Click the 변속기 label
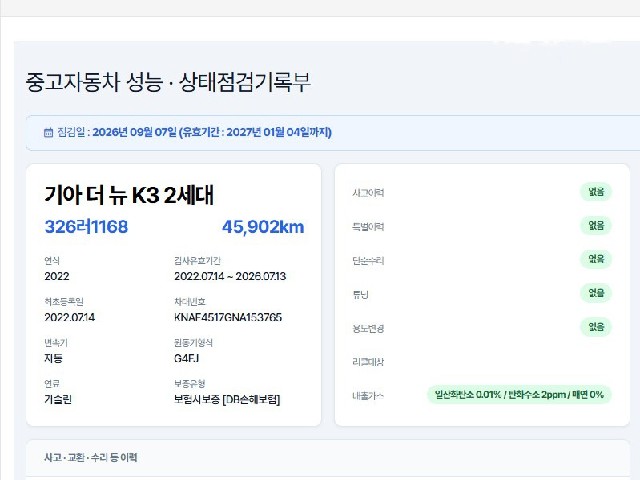640x480 pixels. [56, 342]
